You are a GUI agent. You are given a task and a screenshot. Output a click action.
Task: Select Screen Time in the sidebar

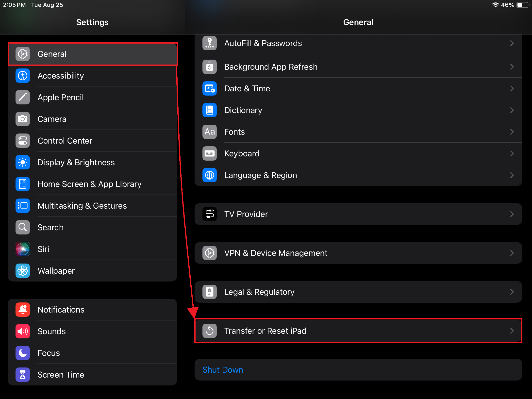click(x=93, y=375)
